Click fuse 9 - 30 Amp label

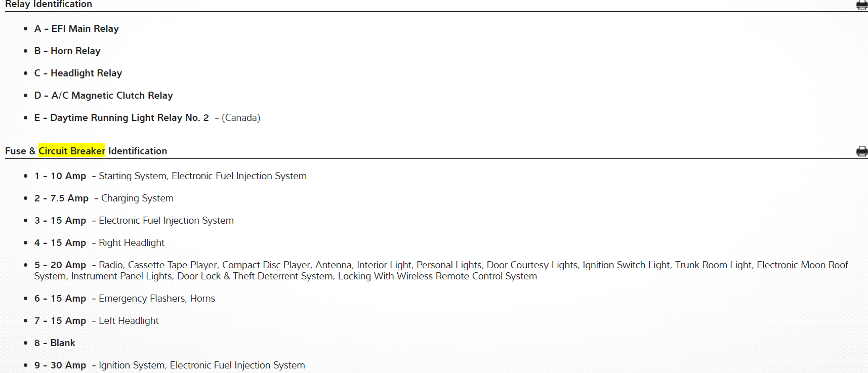click(60, 365)
